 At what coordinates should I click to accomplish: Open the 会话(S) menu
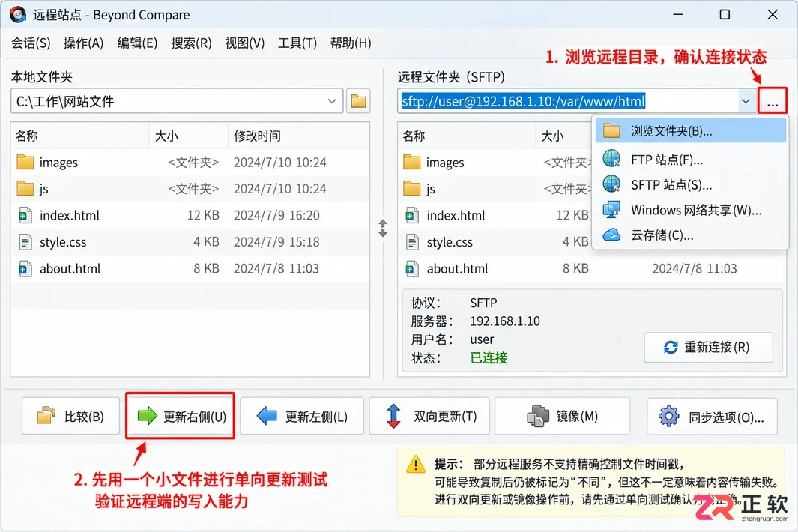(31, 43)
